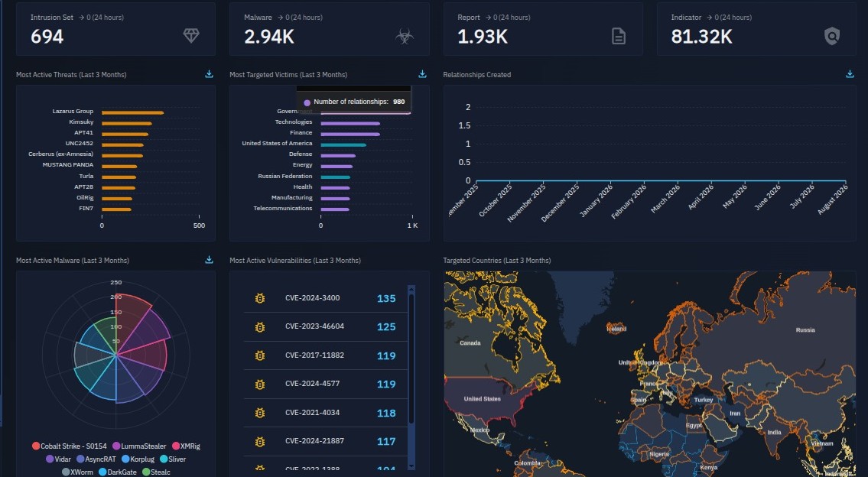Click the Energy victim label

click(x=302, y=165)
